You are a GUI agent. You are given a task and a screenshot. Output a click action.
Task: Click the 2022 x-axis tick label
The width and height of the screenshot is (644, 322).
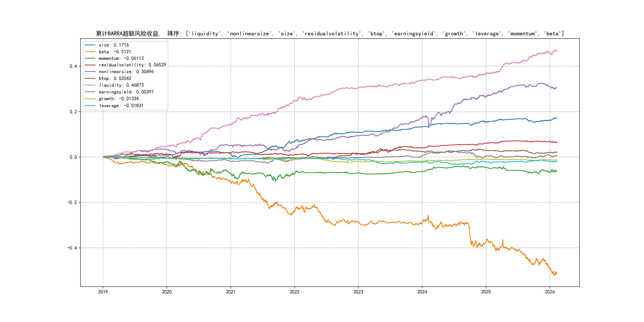click(295, 292)
